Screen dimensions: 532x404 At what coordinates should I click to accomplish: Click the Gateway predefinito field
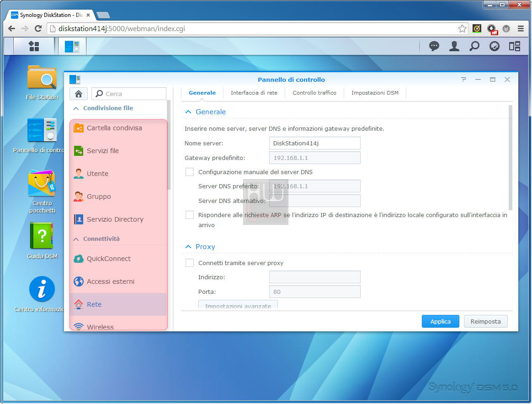[314, 158]
